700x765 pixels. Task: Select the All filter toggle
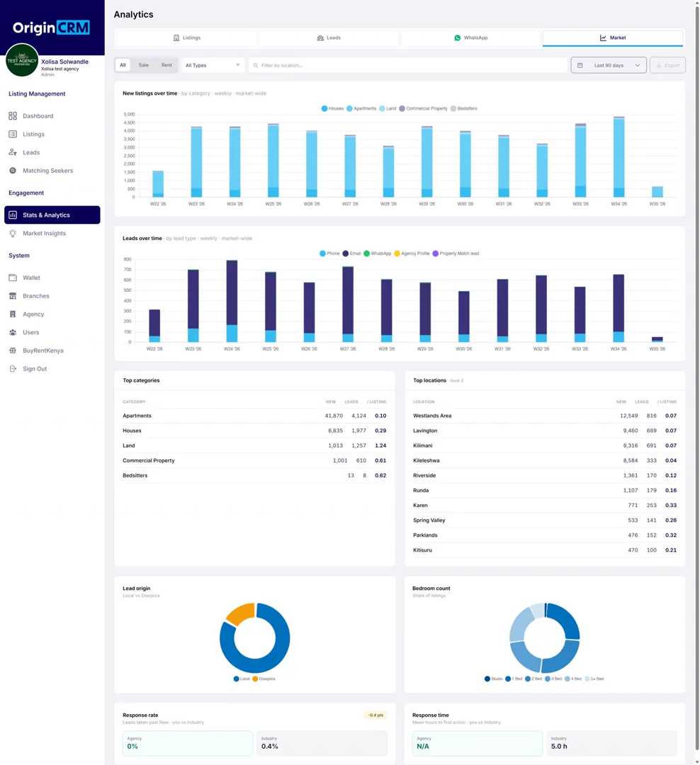click(x=123, y=65)
